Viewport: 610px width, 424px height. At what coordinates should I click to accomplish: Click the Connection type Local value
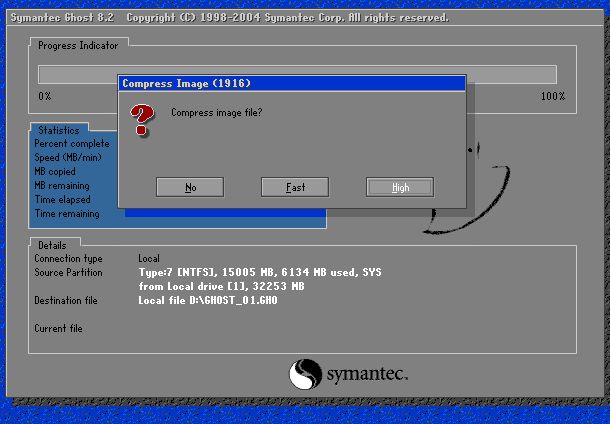click(149, 259)
